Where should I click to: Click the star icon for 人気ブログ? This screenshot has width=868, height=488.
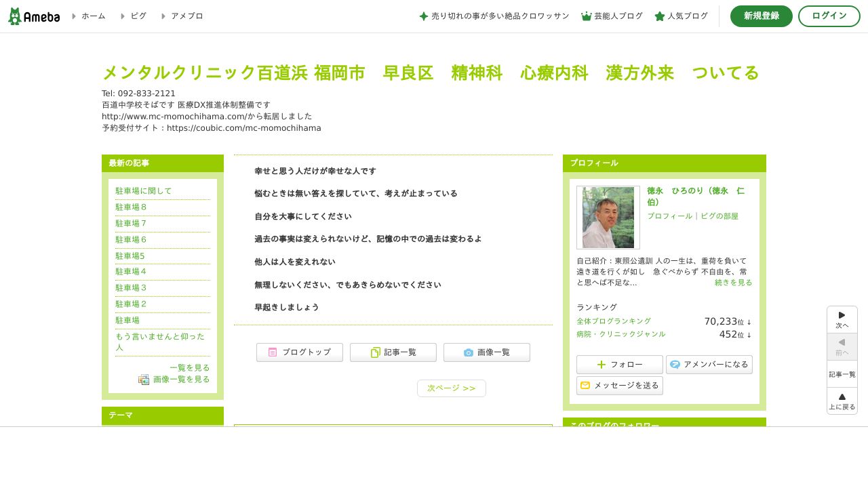[660, 16]
